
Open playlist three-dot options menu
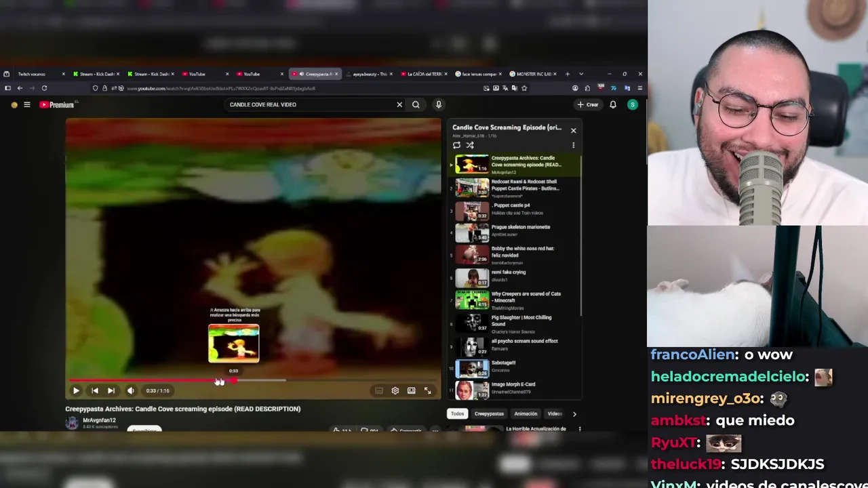coord(574,145)
